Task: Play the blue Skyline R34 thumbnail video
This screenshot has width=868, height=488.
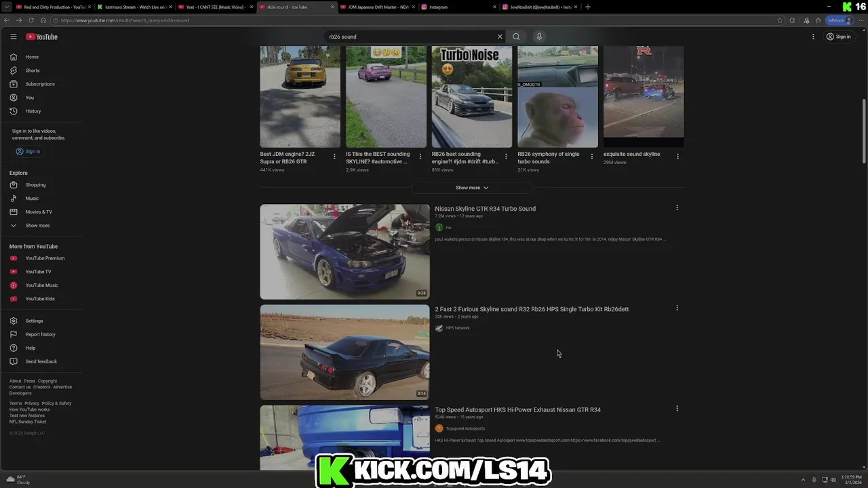Action: 344,251
